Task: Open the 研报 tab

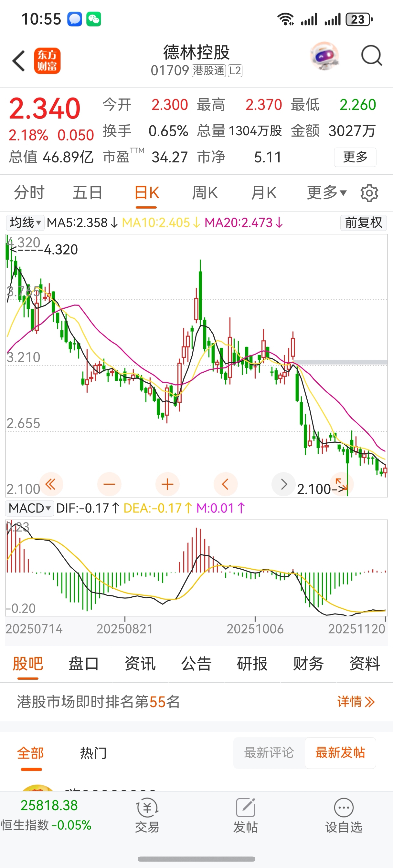Action: (252, 664)
